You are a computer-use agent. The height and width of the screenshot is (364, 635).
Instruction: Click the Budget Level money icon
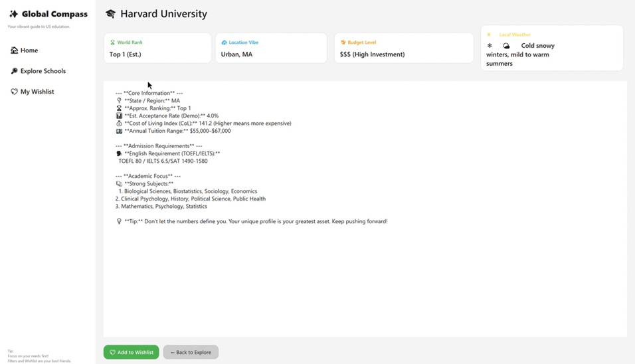[343, 42]
